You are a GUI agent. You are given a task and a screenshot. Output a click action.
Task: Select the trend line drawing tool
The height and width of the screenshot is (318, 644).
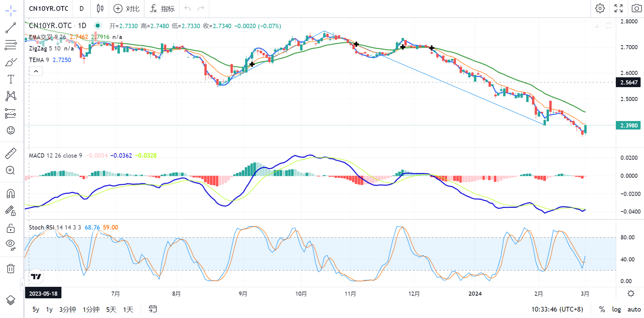[11, 28]
